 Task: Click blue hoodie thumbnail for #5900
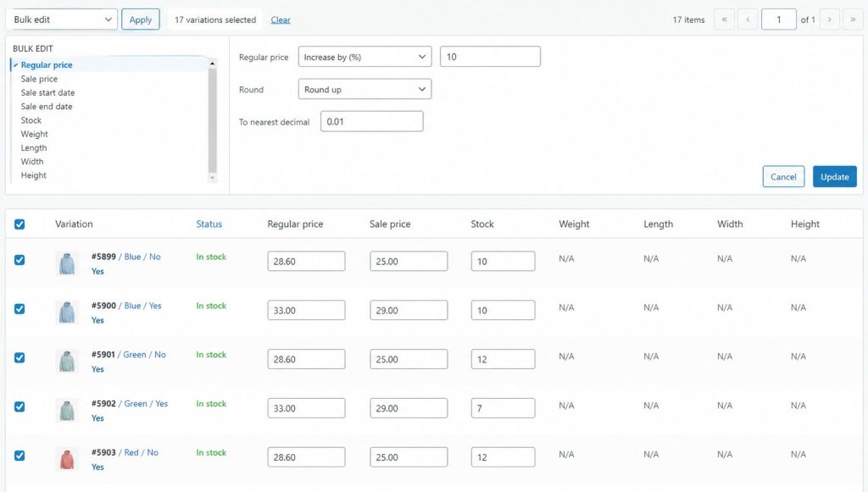[67, 312]
